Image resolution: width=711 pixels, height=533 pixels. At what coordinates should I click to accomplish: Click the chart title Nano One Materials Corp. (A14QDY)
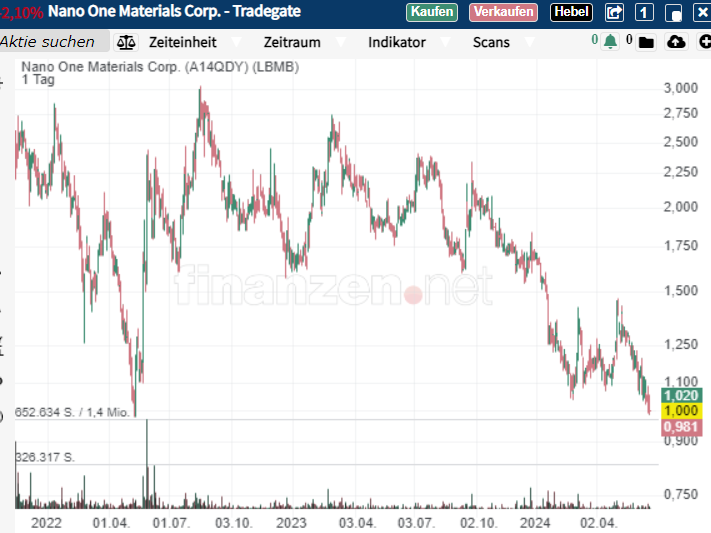pos(160,67)
